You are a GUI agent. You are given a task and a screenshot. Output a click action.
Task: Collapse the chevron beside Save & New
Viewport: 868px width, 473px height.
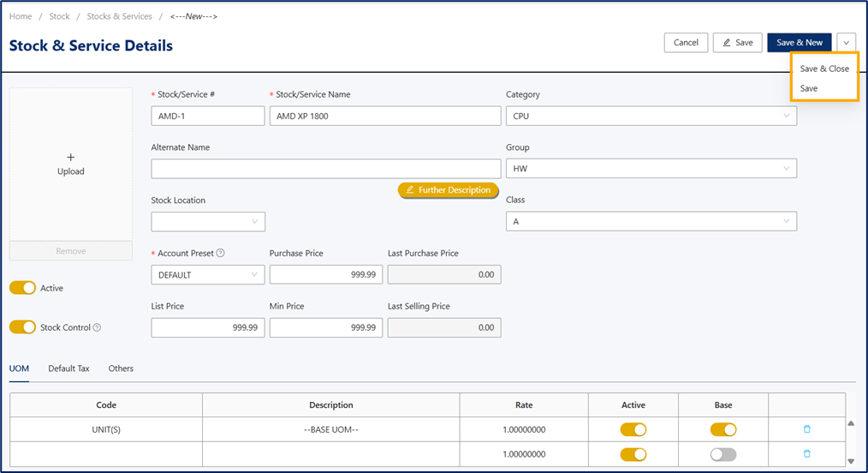(x=846, y=43)
